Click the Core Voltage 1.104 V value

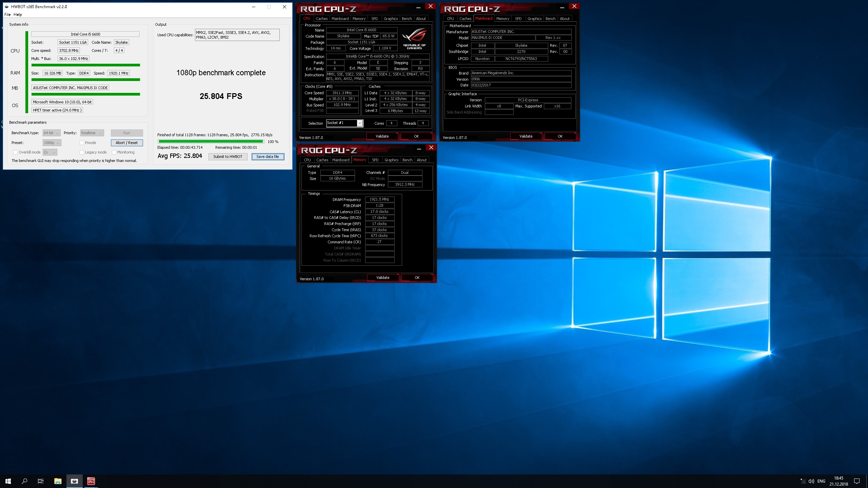(384, 48)
